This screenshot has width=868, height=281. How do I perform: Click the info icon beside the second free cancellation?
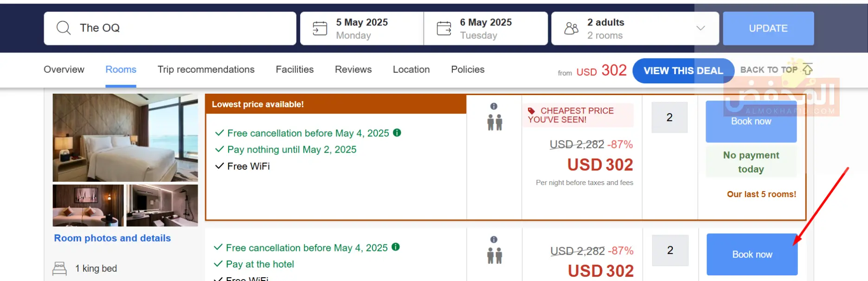[396, 247]
